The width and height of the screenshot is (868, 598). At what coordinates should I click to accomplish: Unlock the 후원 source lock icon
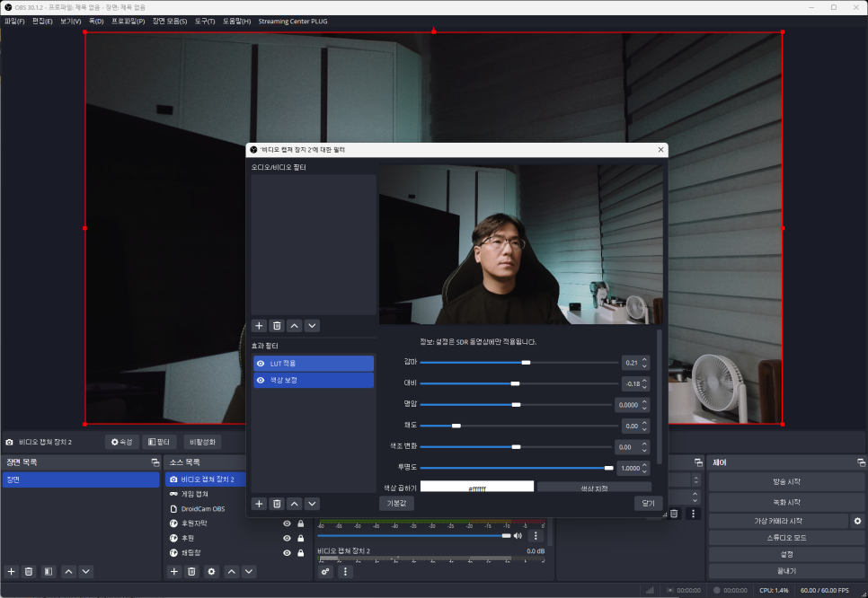(x=301, y=538)
